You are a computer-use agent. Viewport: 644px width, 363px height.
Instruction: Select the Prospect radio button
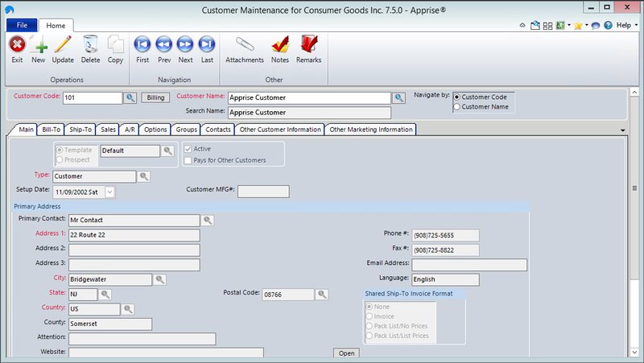(60, 159)
